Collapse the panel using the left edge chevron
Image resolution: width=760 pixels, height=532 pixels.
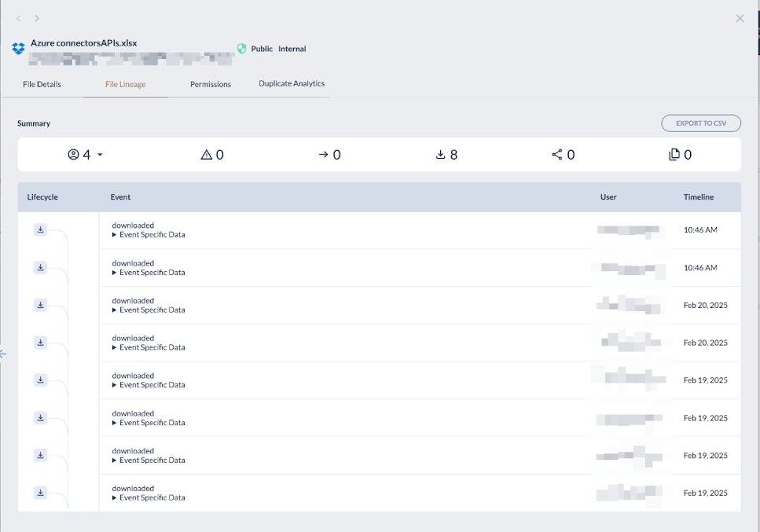click(3, 354)
